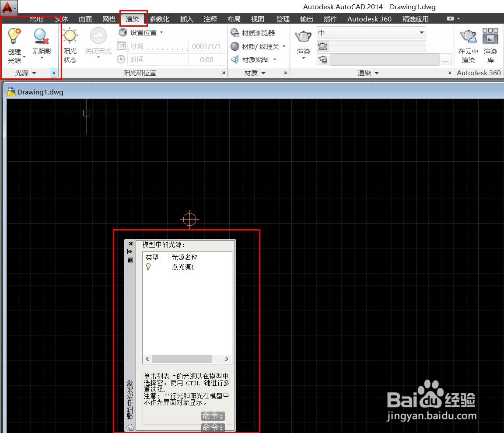Click the left scroll arrow in lights list
Viewport: 504px width, 433px height.
pyautogui.click(x=147, y=359)
